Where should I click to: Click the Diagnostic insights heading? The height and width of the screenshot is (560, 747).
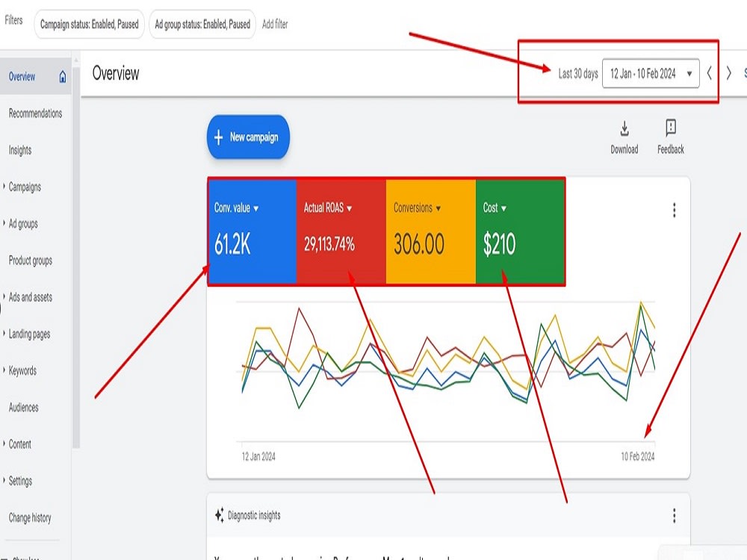(x=254, y=515)
